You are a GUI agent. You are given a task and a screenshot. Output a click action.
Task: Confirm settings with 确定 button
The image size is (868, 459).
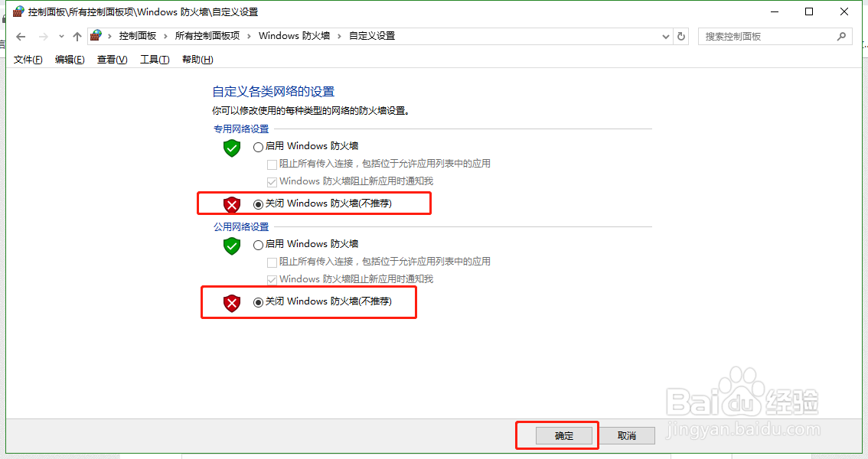(x=564, y=436)
